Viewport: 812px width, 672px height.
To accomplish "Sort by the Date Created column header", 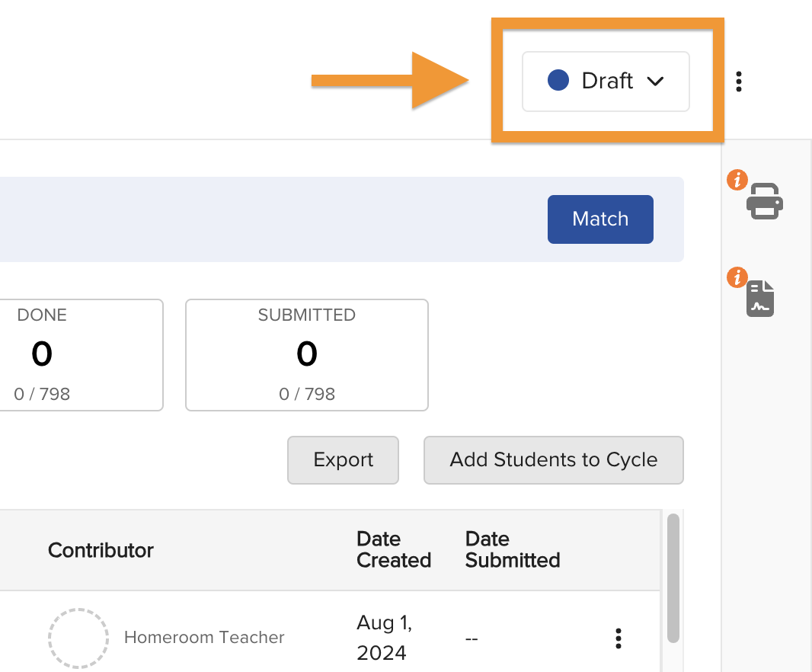I will (x=394, y=550).
